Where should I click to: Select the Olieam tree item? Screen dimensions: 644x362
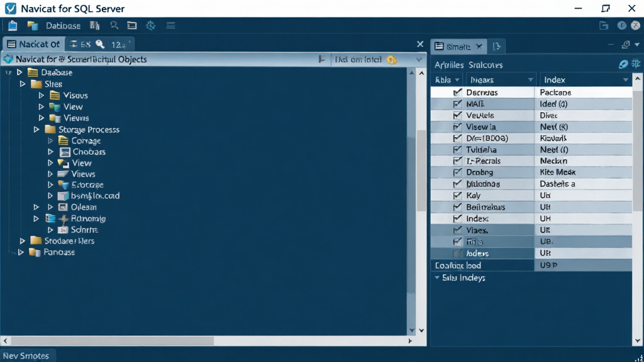click(x=84, y=207)
